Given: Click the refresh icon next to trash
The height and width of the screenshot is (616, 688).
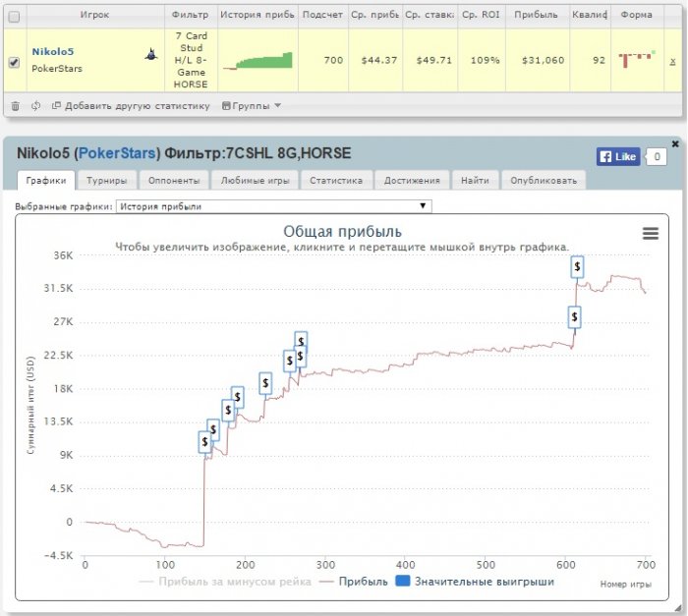Looking at the screenshot, I should 35,105.
